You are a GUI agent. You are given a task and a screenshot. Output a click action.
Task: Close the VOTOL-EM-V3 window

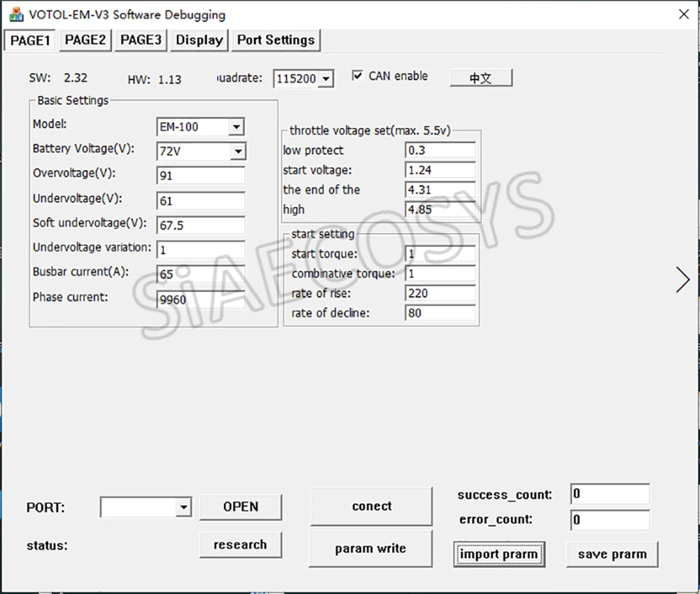(683, 14)
